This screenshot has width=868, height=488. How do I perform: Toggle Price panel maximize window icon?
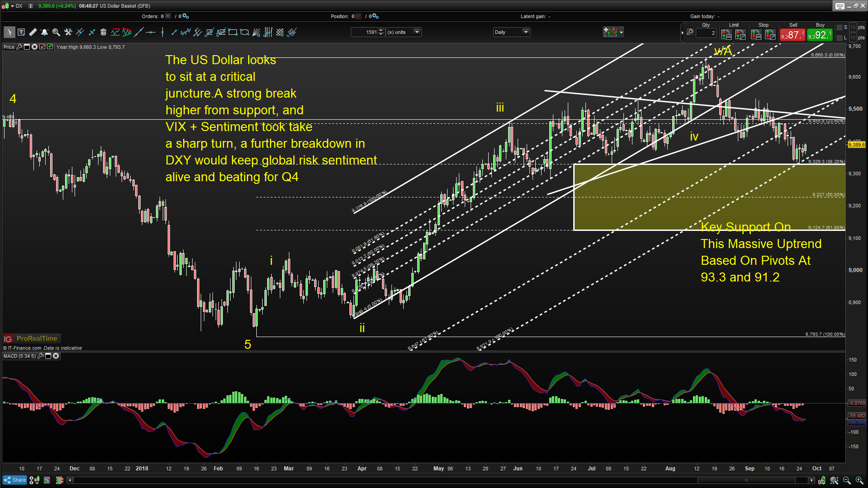tap(27, 47)
